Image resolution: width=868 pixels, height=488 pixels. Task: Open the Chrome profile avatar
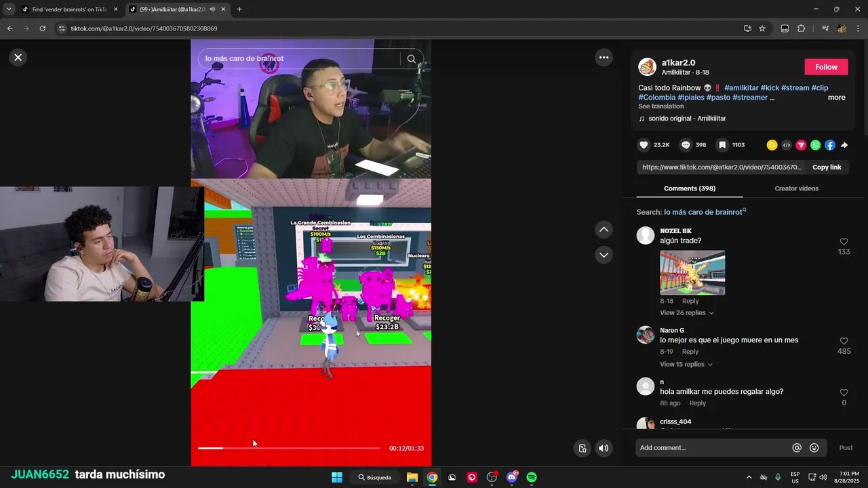tap(842, 28)
